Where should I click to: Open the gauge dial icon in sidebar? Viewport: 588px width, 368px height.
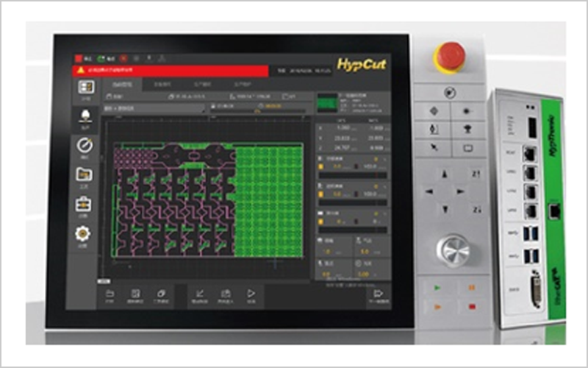[x=85, y=145]
